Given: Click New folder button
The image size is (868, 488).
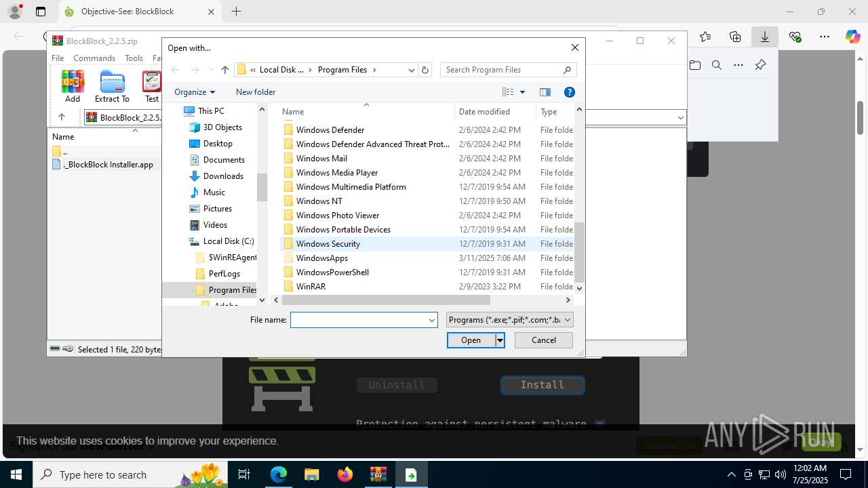Looking at the screenshot, I should tap(256, 92).
